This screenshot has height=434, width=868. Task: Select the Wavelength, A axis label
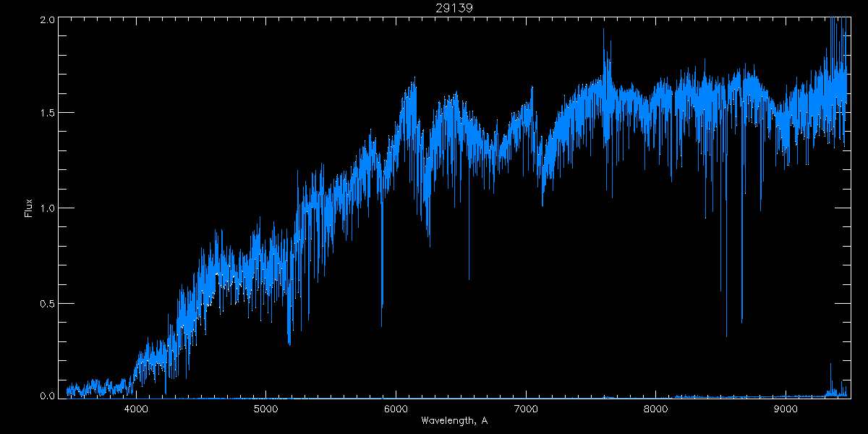[454, 420]
